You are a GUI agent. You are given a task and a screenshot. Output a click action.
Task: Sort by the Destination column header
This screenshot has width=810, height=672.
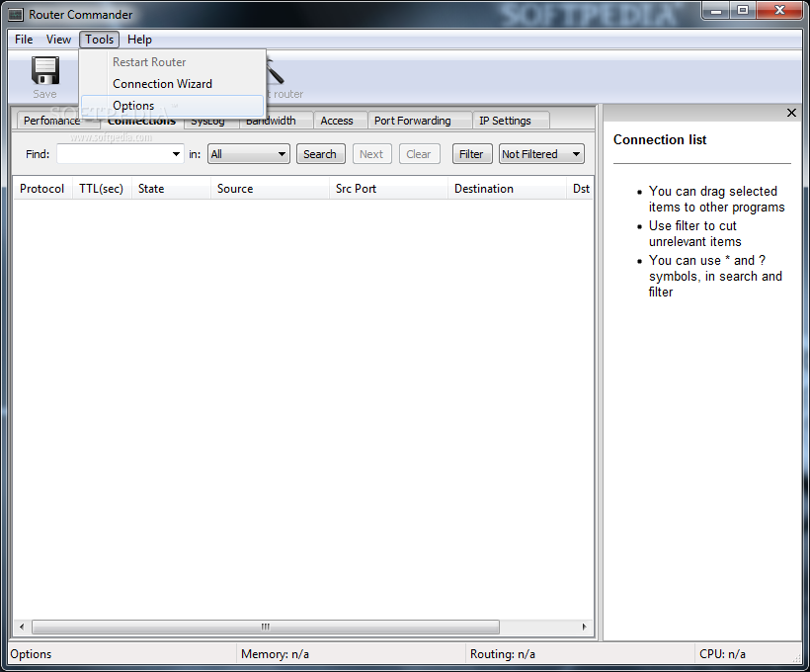tap(508, 189)
